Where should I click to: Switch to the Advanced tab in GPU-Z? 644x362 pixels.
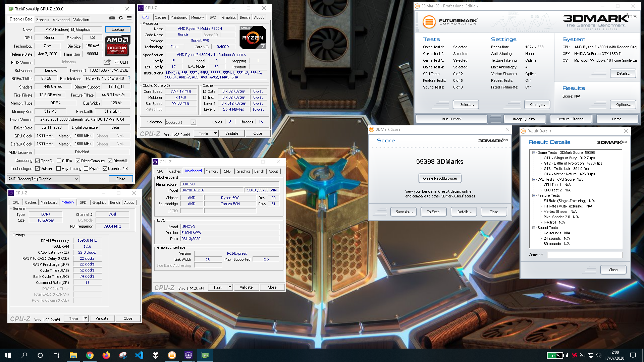pos(61,20)
